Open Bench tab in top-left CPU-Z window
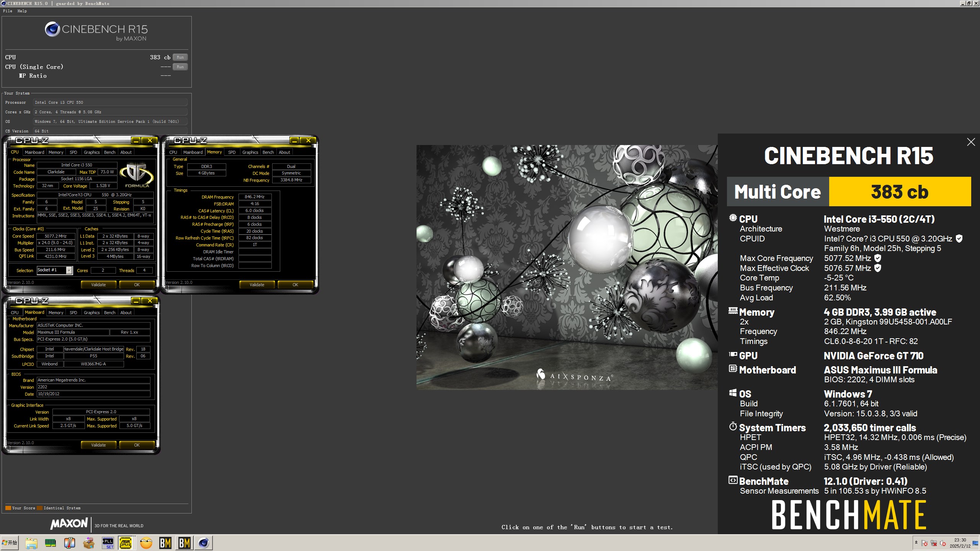Viewport: 980px width, 551px height. (x=109, y=152)
